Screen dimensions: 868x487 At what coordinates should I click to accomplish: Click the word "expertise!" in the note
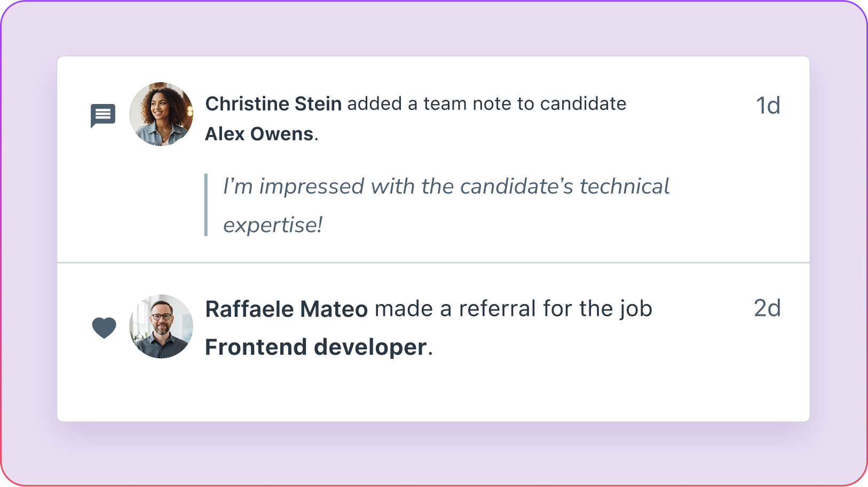pos(273,226)
